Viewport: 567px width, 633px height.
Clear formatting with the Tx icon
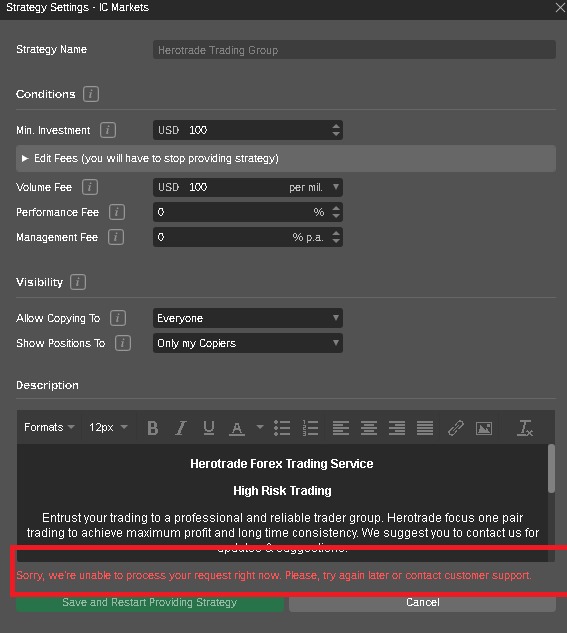click(525, 428)
